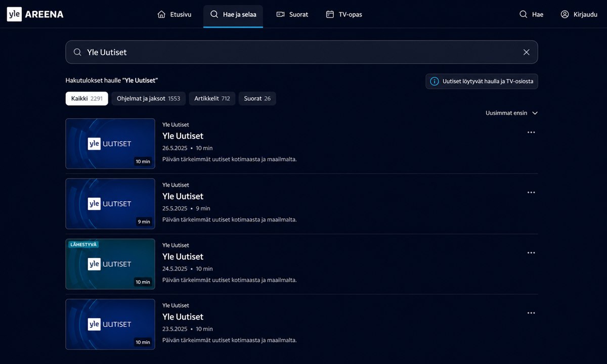The width and height of the screenshot is (607, 364).
Task: Open the Yle Uutiset title dated 24.5.2025
Action: pos(183,256)
